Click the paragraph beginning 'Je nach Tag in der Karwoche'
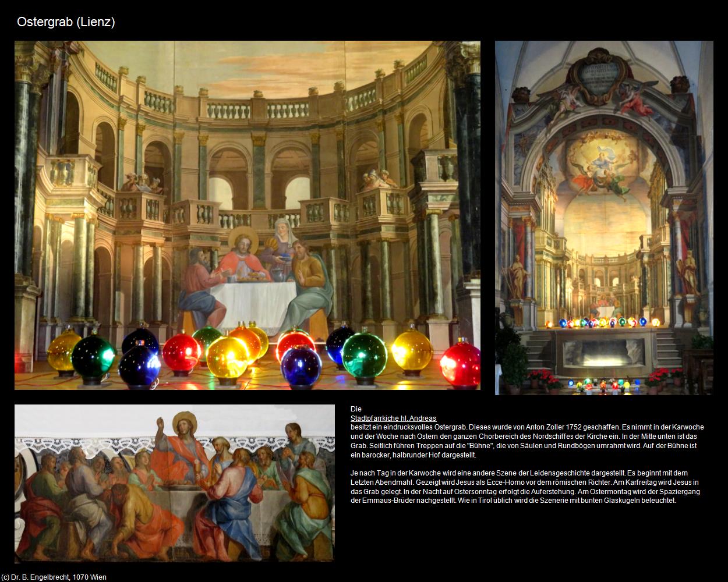The image size is (728, 582). (525, 487)
